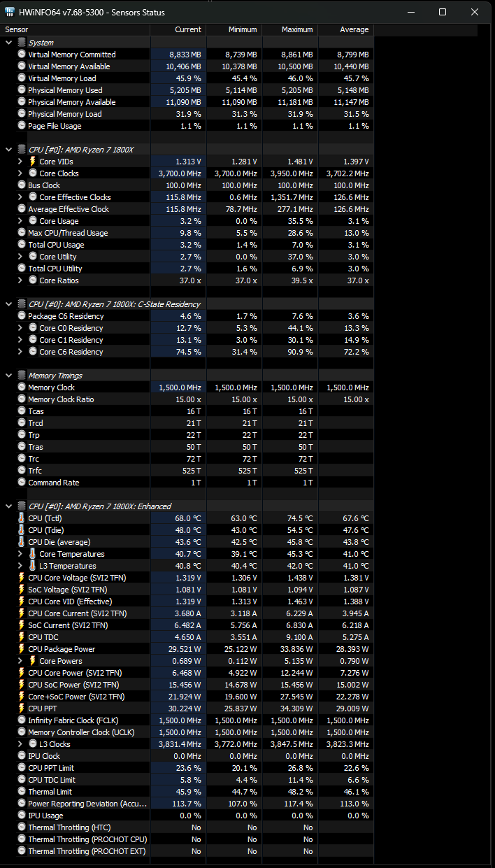Image resolution: width=495 pixels, height=868 pixels.
Task: Click the Average column header
Action: pos(345,30)
